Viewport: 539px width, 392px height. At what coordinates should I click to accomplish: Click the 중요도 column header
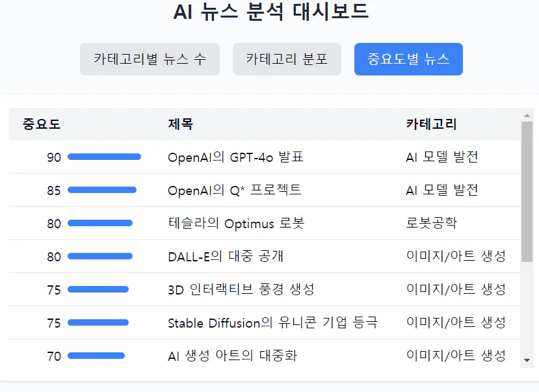[42, 124]
